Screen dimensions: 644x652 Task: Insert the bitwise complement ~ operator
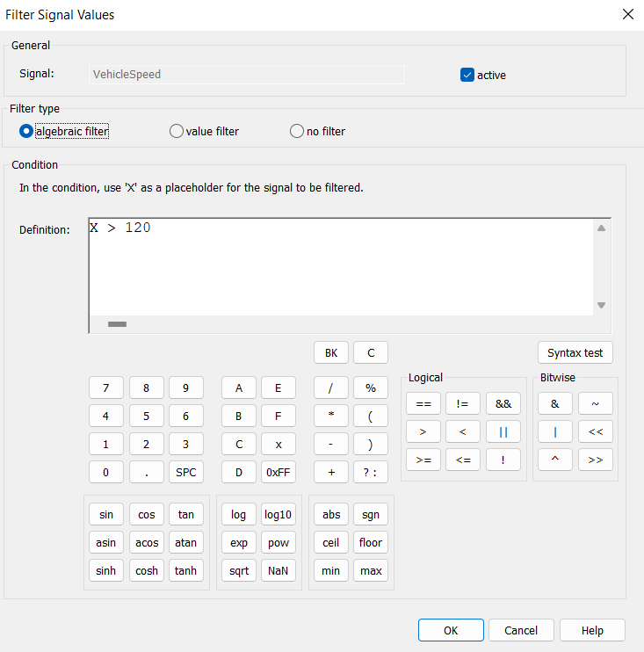pos(596,403)
